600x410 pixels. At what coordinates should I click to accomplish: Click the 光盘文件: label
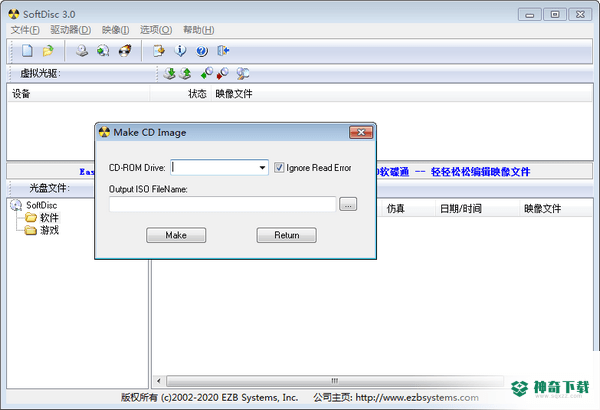tap(49, 188)
